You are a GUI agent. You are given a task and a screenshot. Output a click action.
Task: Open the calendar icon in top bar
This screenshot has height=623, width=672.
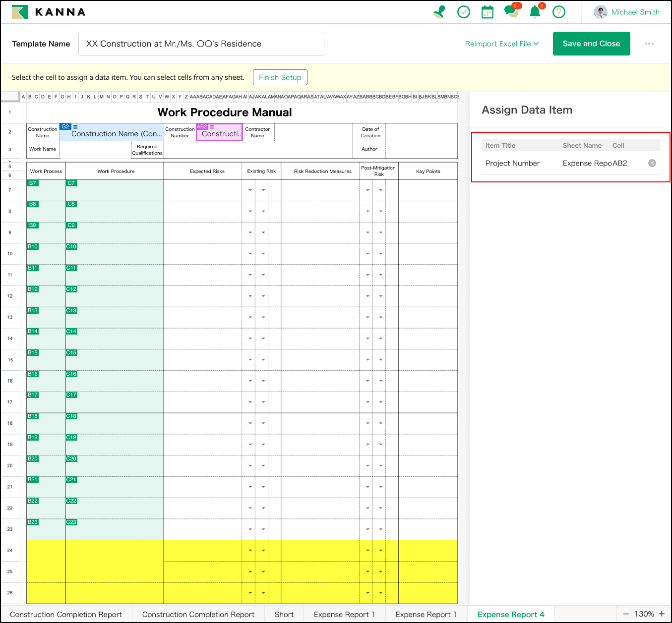pos(488,12)
